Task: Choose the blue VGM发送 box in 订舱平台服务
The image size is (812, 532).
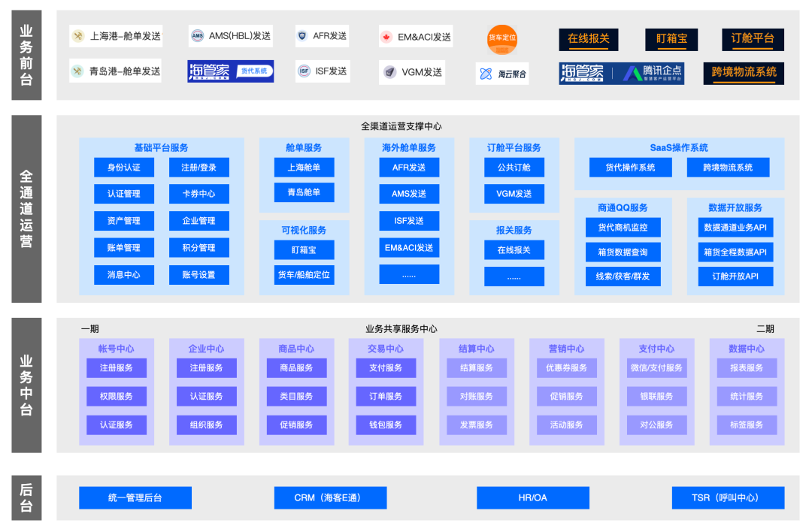Action: (x=514, y=194)
